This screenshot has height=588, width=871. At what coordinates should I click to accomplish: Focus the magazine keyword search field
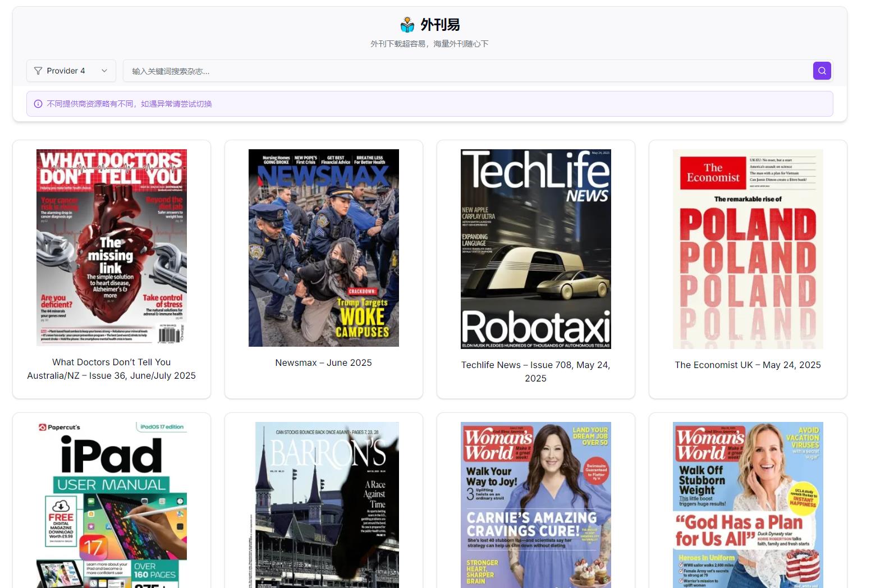(466, 71)
